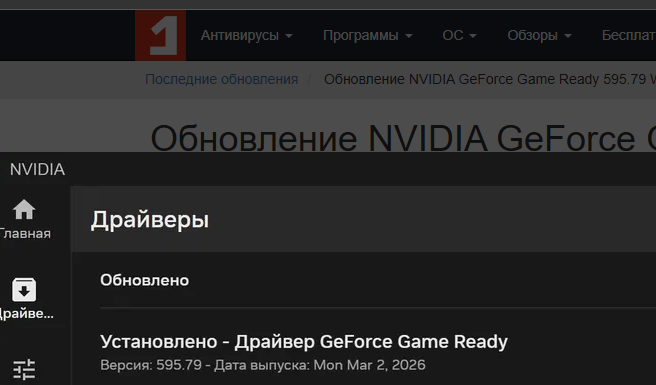
Task: Follow the Последние обновления breadcrumb link
Action: click(221, 79)
